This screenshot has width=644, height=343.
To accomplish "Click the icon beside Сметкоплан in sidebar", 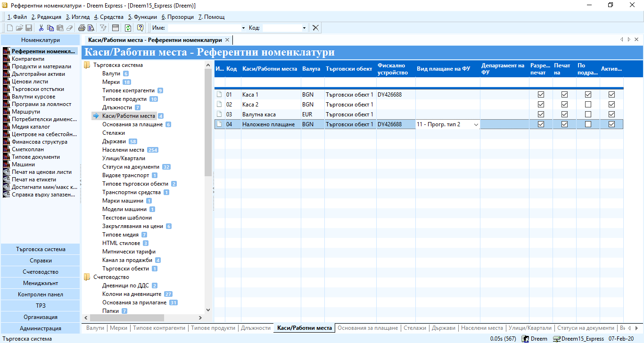I will [7, 149].
